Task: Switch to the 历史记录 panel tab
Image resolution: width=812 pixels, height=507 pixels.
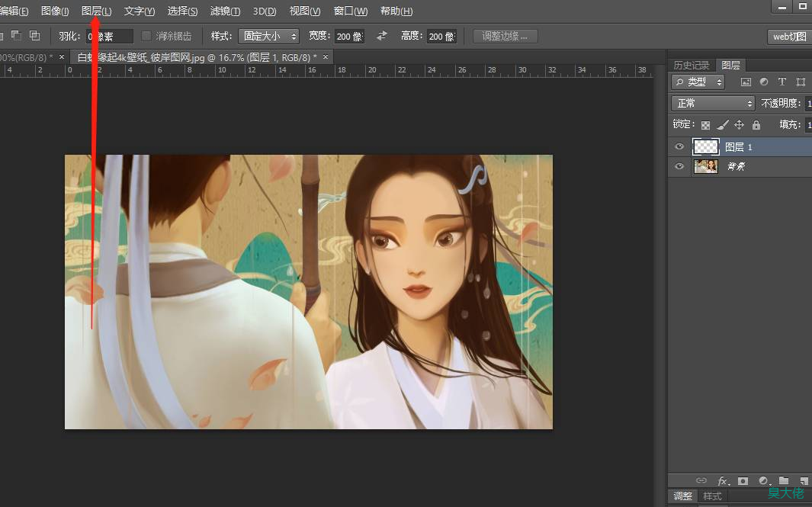Action: [x=692, y=65]
